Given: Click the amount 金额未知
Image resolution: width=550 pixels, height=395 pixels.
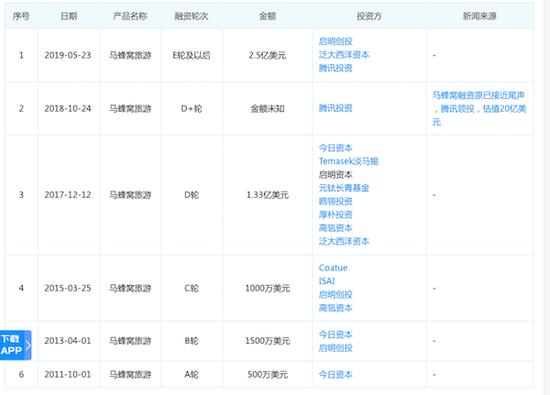Looking at the screenshot, I should click(x=268, y=108).
